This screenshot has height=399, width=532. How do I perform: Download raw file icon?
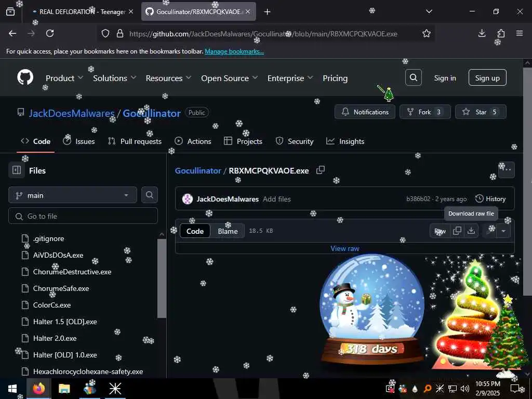click(471, 231)
